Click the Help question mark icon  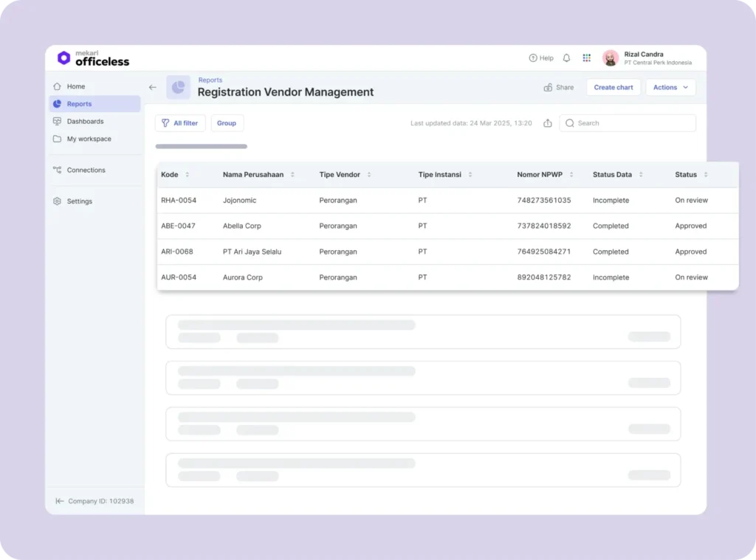click(533, 58)
